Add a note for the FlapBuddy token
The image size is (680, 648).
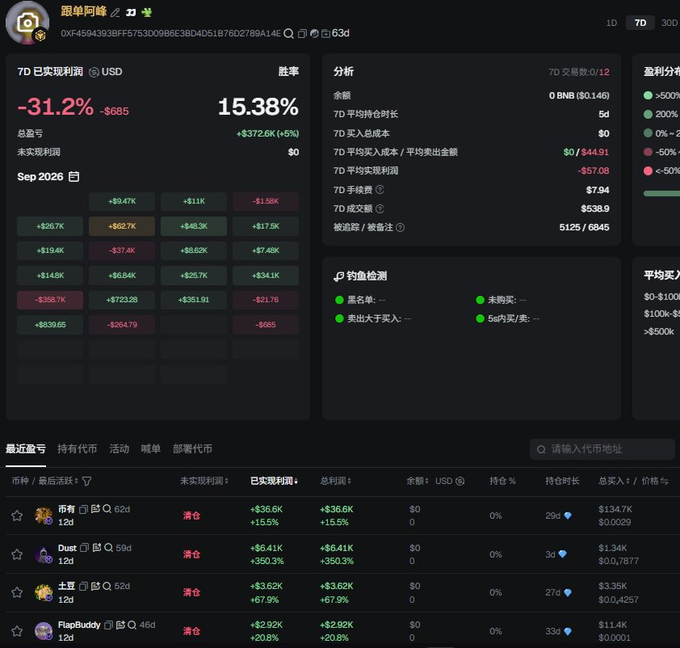[x=121, y=625]
